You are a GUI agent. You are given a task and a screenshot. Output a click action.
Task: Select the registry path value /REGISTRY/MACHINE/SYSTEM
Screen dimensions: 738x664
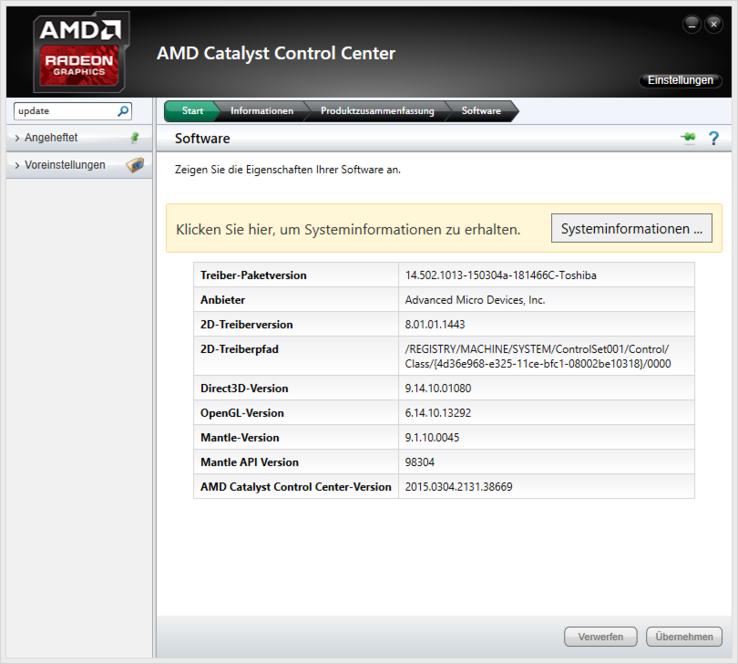[x=537, y=356]
